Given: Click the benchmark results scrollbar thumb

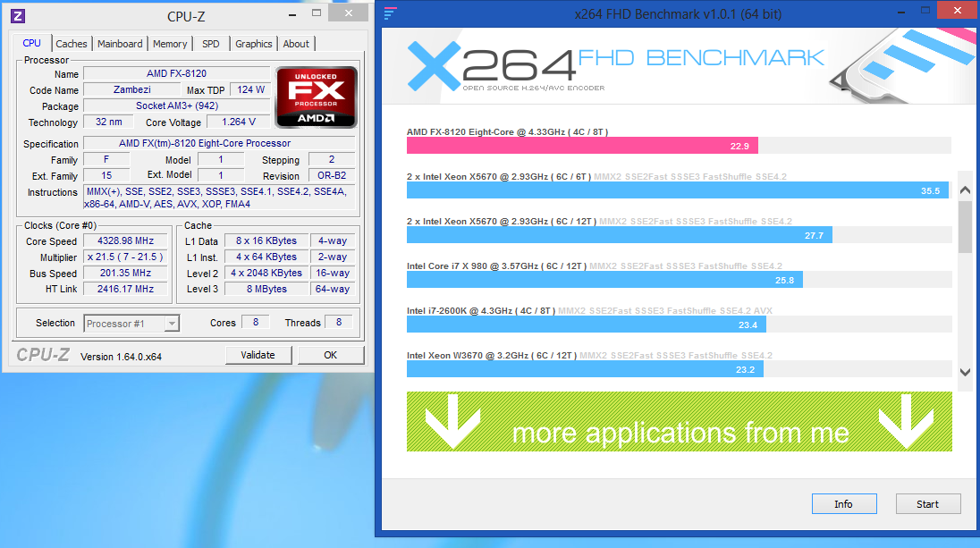Looking at the screenshot, I should pos(965,227).
